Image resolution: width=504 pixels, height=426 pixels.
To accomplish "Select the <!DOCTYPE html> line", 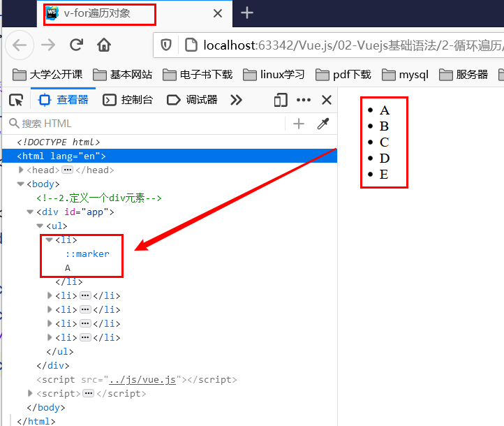I will pos(58,142).
